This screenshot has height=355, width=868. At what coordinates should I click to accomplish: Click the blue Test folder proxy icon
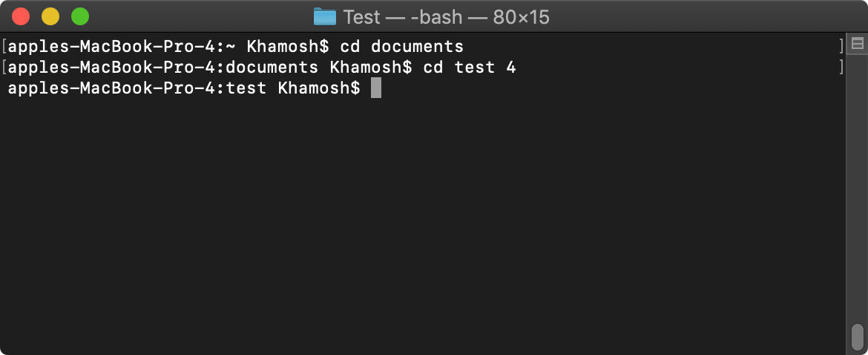click(324, 16)
